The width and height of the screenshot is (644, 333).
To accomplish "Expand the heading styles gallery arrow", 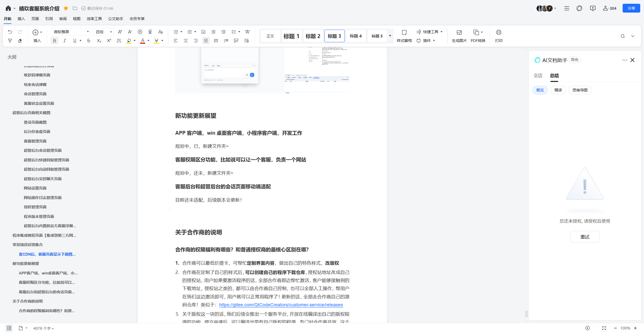I will pos(390,36).
